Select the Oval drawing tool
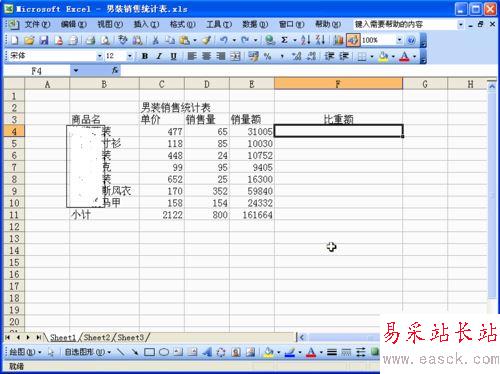This screenshot has width=500, height=374. click(164, 352)
